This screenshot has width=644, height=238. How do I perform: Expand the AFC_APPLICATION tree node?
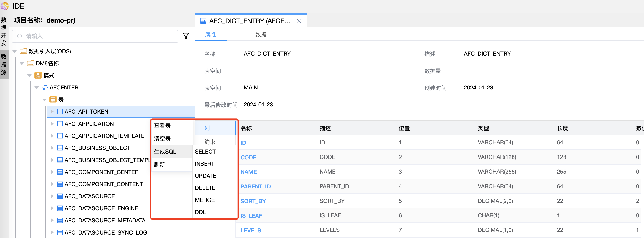(52, 124)
